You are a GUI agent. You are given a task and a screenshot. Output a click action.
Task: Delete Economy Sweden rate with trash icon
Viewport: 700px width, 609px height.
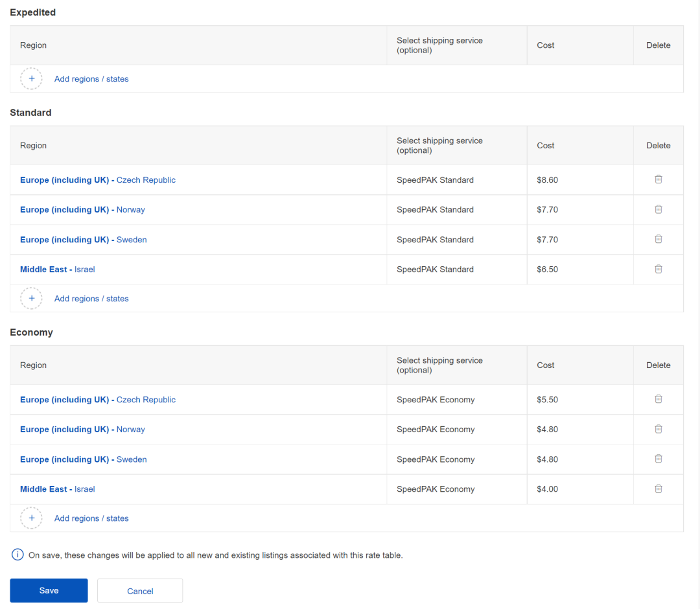tap(658, 459)
